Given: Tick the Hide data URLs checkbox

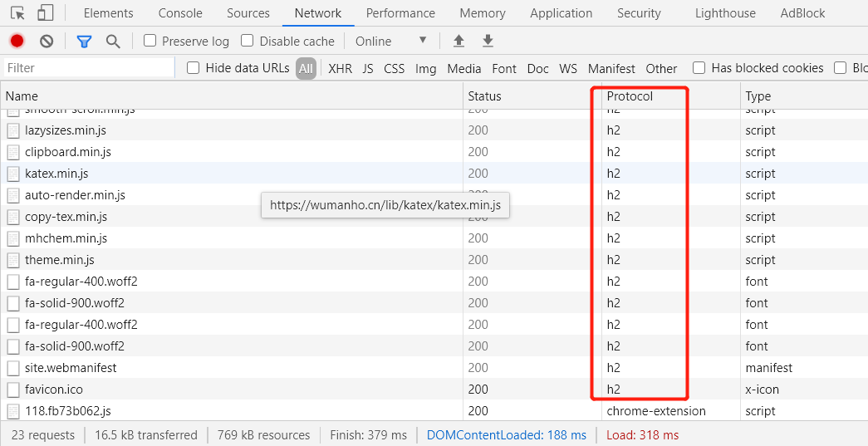Looking at the screenshot, I should pyautogui.click(x=194, y=68).
